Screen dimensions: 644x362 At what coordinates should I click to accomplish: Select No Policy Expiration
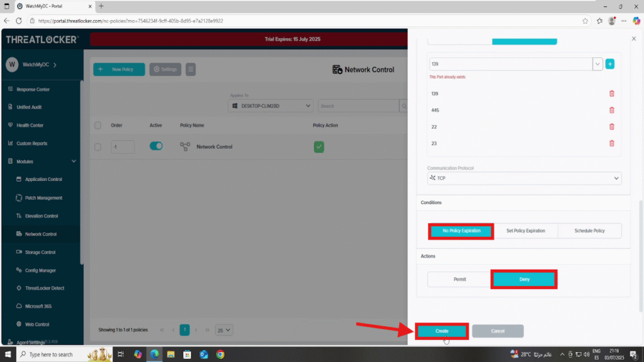click(461, 231)
